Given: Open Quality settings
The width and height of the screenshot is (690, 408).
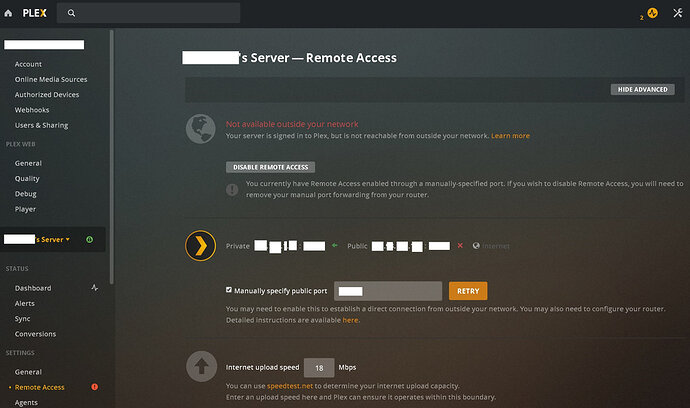Looking at the screenshot, I should (x=27, y=179).
